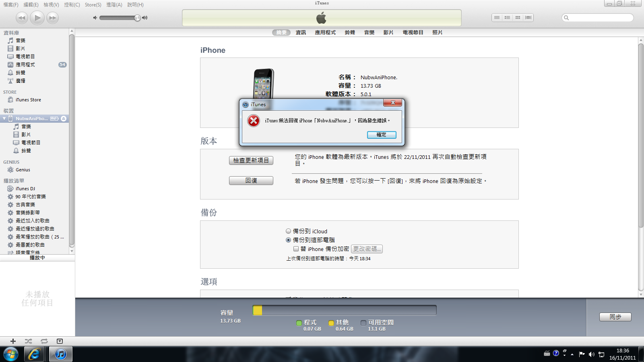Focus the iTunes search field
644x362 pixels.
pos(598,18)
